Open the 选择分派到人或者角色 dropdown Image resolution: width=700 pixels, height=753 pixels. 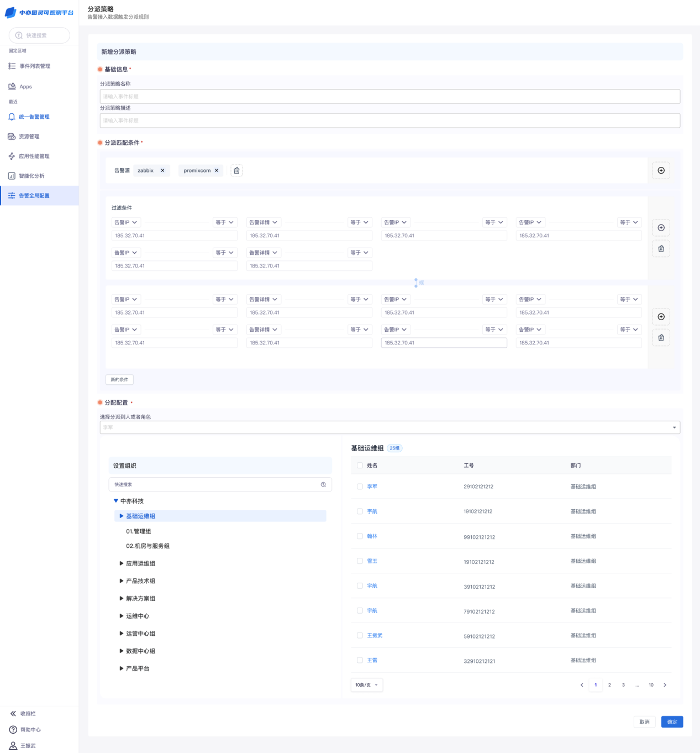point(390,427)
